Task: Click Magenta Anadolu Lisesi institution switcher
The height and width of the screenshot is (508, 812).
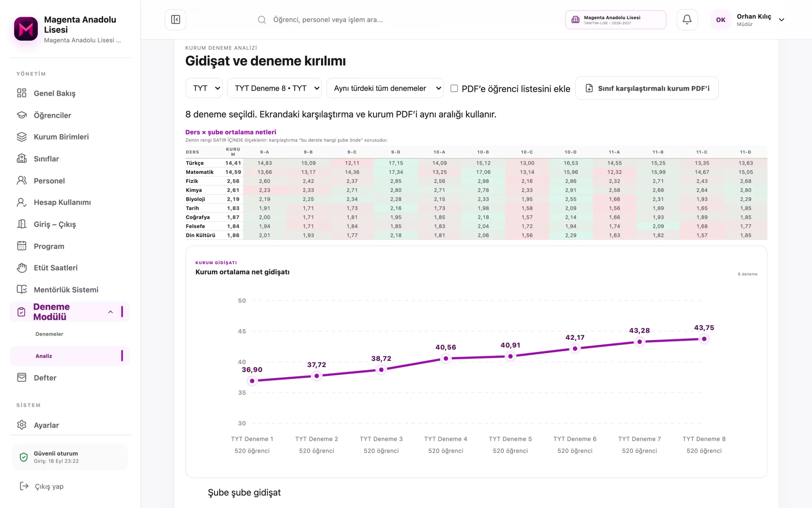Action: tap(615, 20)
